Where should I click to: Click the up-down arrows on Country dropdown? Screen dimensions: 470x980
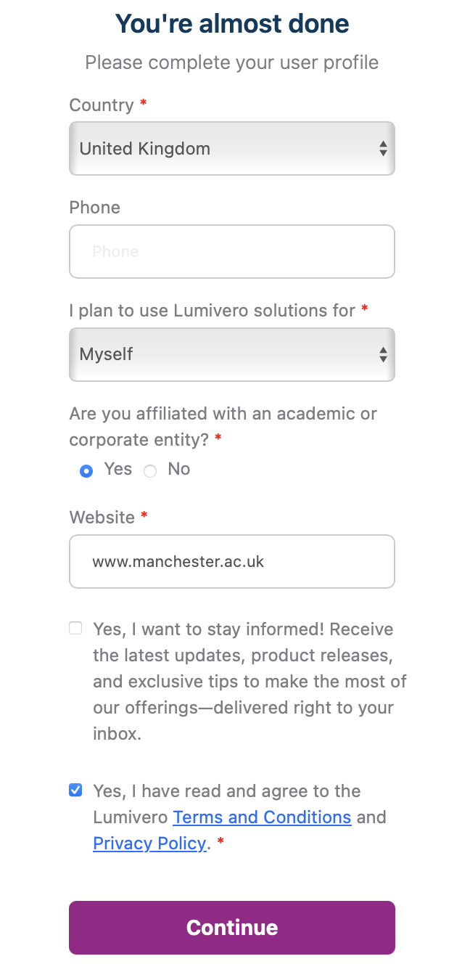tap(383, 149)
